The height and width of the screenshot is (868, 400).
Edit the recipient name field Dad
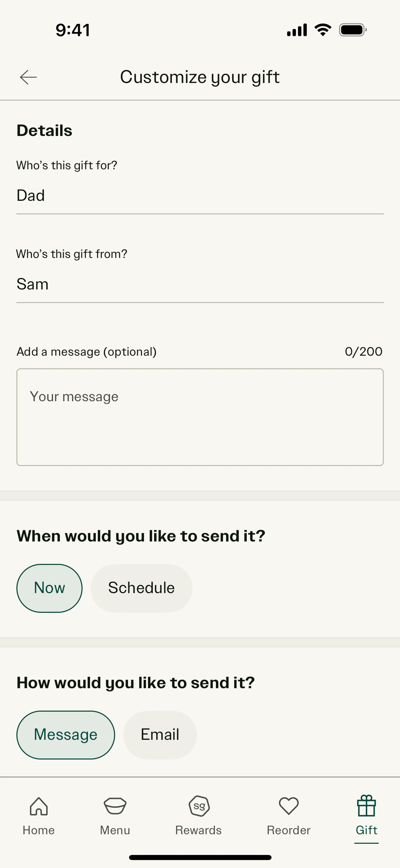(x=200, y=196)
